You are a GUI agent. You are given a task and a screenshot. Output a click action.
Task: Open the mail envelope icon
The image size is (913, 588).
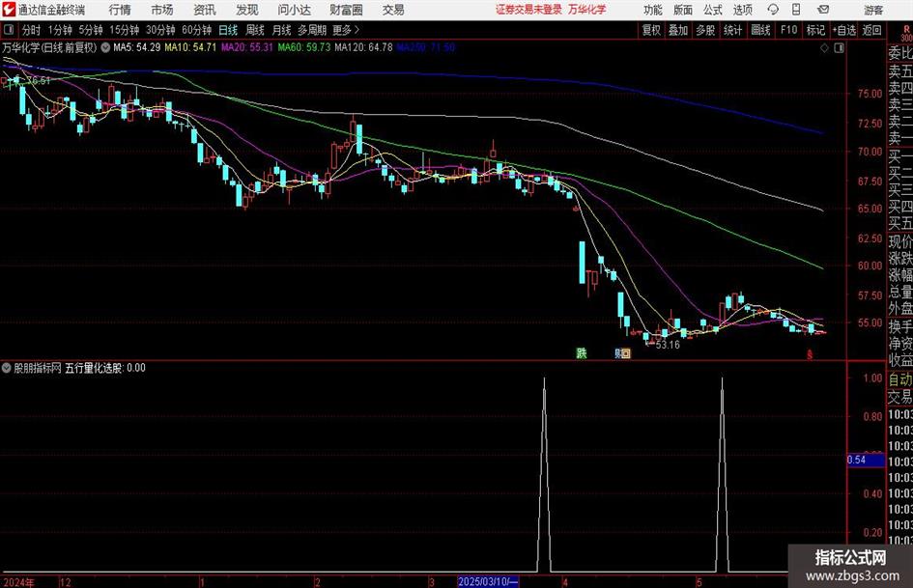(823, 10)
